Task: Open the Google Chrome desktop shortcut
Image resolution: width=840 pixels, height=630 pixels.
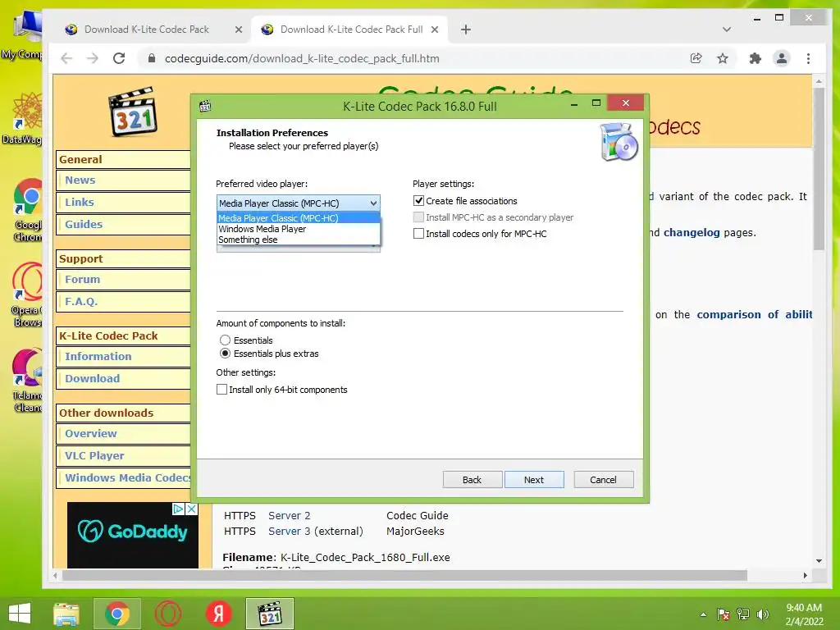Action: pyautogui.click(x=27, y=210)
